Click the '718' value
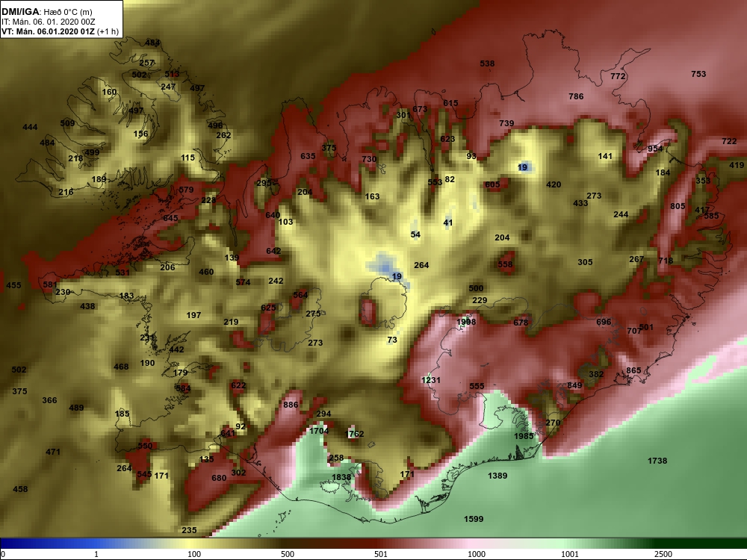Viewport: 747px width, 560px height. tap(666, 261)
